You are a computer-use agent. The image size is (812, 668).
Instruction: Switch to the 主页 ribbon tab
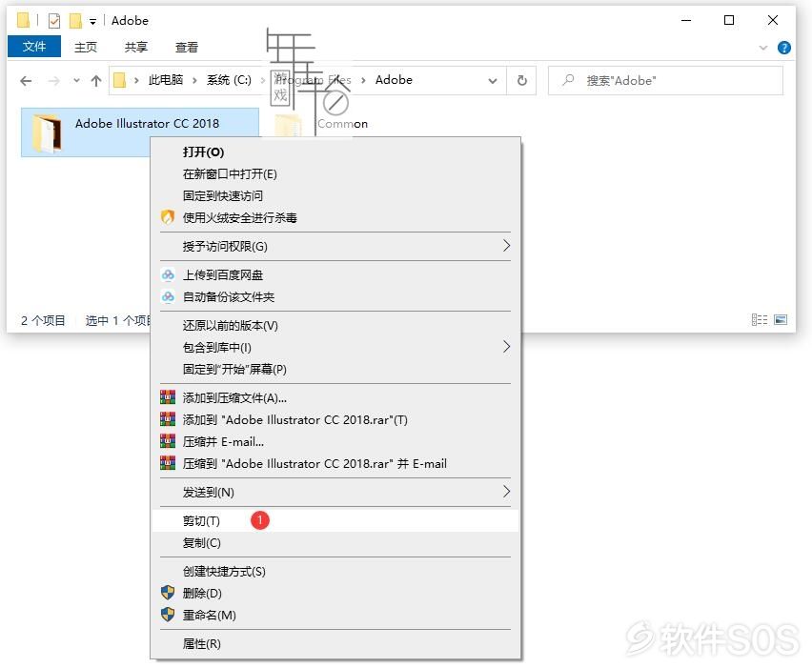pyautogui.click(x=86, y=47)
